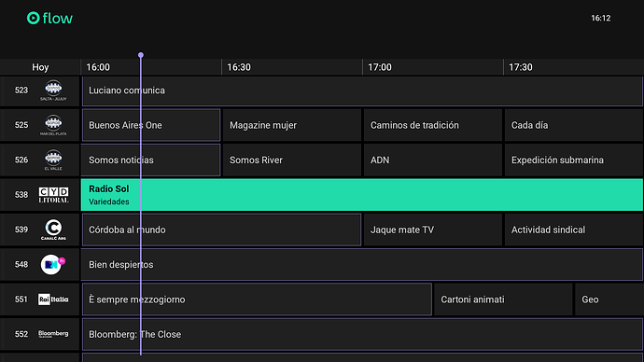Click the 16:30 time header
Image resolution: width=644 pixels, height=362 pixels.
coord(239,67)
